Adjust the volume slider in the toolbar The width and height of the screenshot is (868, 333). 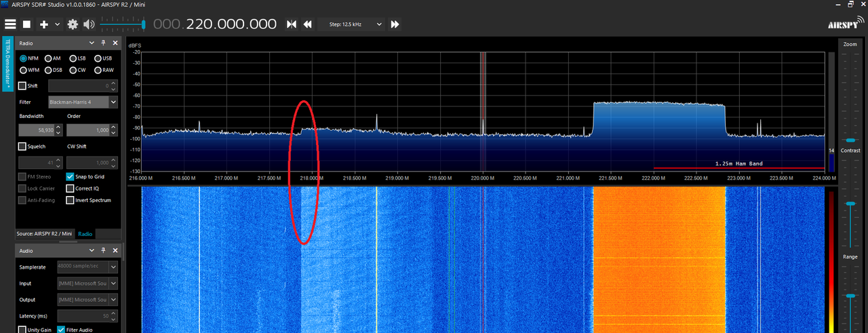[123, 24]
